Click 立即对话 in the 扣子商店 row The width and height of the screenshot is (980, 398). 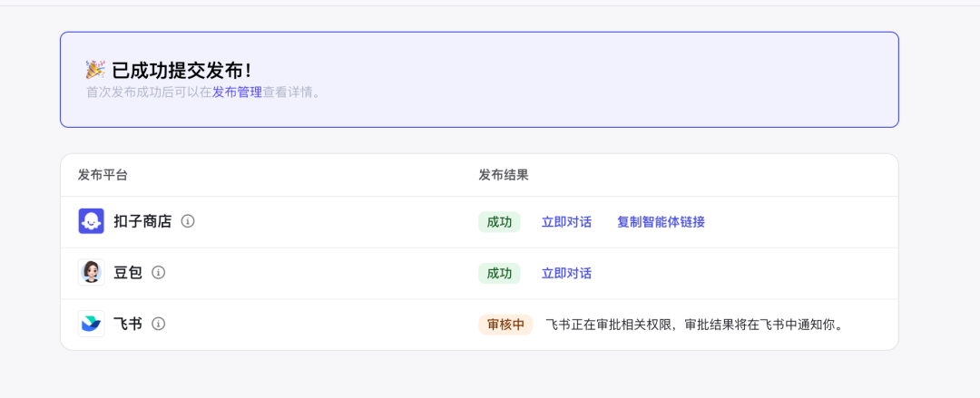(x=566, y=222)
